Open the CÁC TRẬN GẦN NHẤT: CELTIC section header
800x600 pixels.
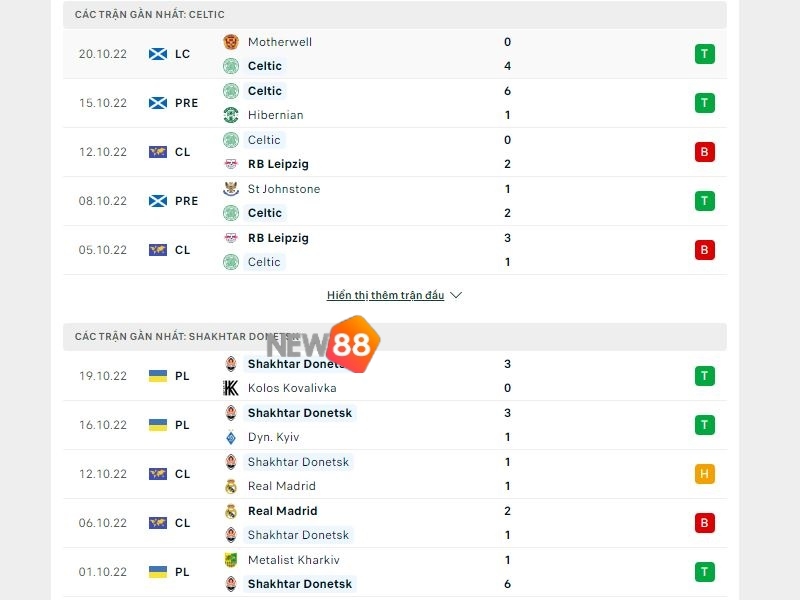pyautogui.click(x=160, y=14)
